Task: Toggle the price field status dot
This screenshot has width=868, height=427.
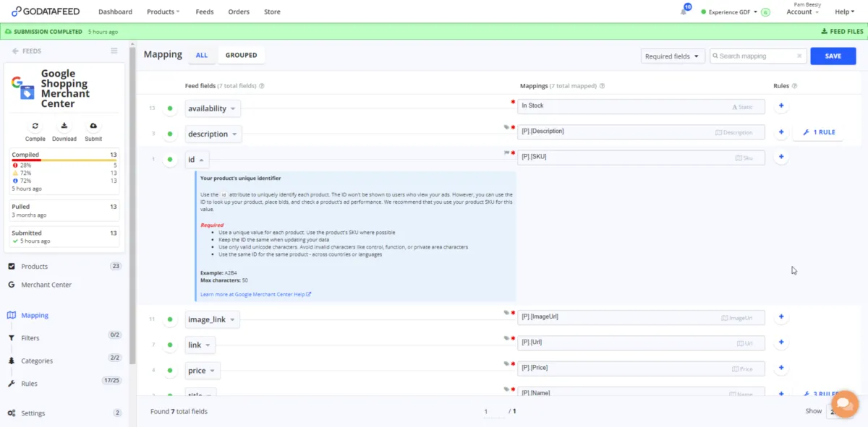Action: 170,370
